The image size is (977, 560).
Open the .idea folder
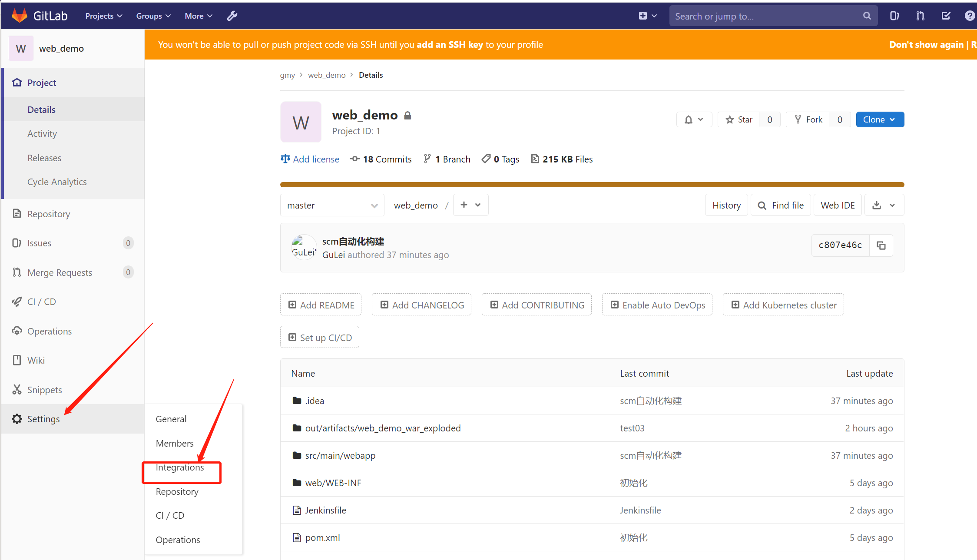pos(315,401)
